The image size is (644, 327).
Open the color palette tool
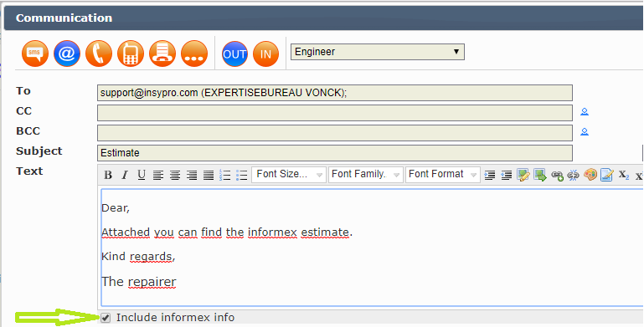590,175
